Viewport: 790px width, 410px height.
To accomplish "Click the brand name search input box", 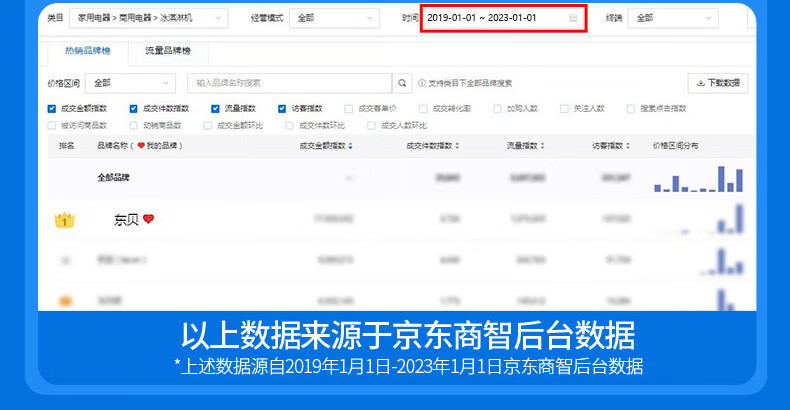I will [x=290, y=83].
